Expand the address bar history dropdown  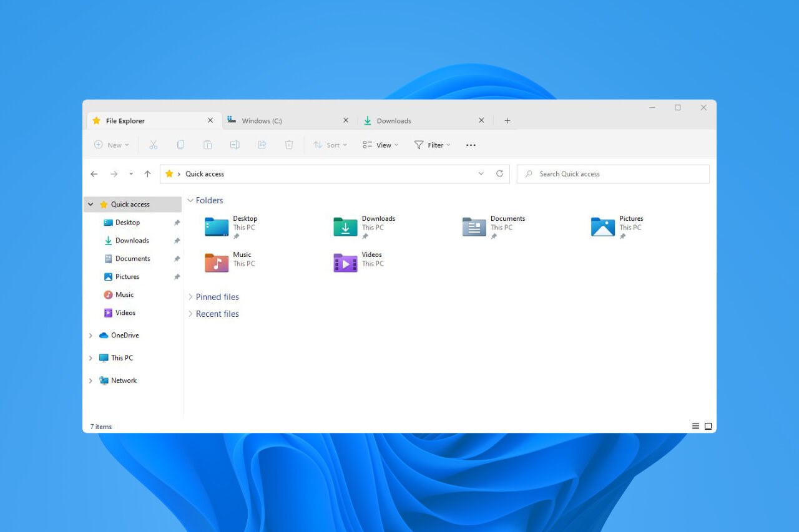[481, 174]
